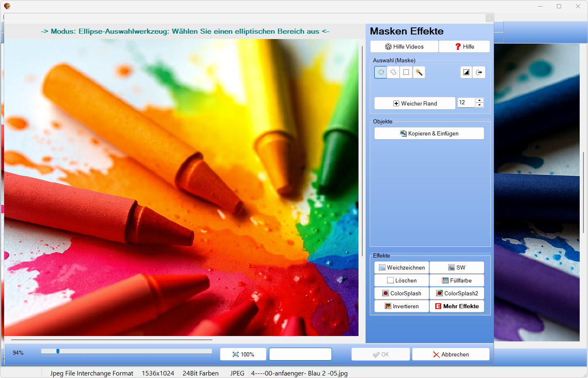Image resolution: width=588 pixels, height=378 pixels.
Task: Increase the soft edge value stepper
Action: pyautogui.click(x=480, y=100)
